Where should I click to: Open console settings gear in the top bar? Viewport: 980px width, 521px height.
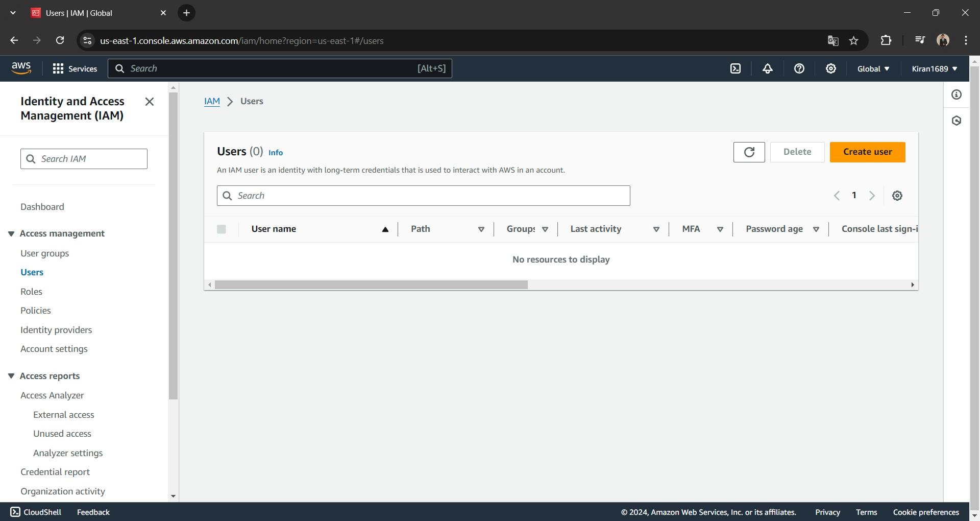(831, 68)
